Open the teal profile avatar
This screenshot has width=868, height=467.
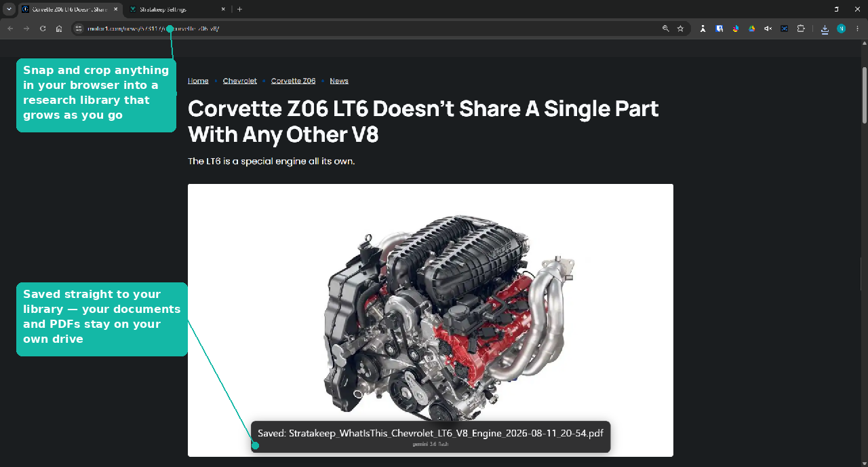coord(842,29)
